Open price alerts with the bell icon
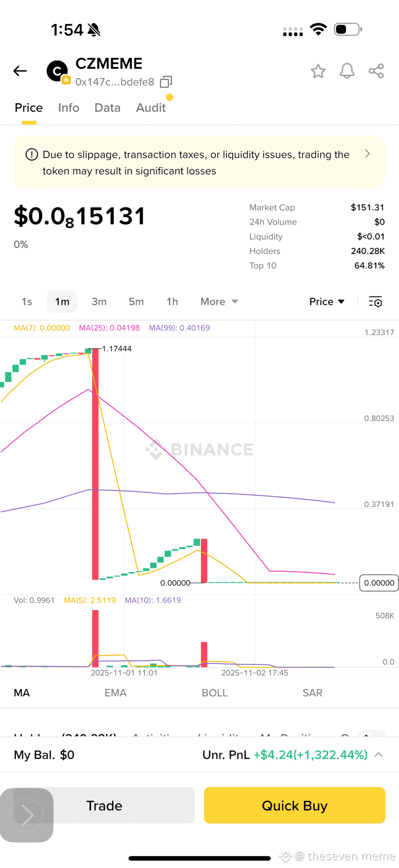 click(347, 71)
